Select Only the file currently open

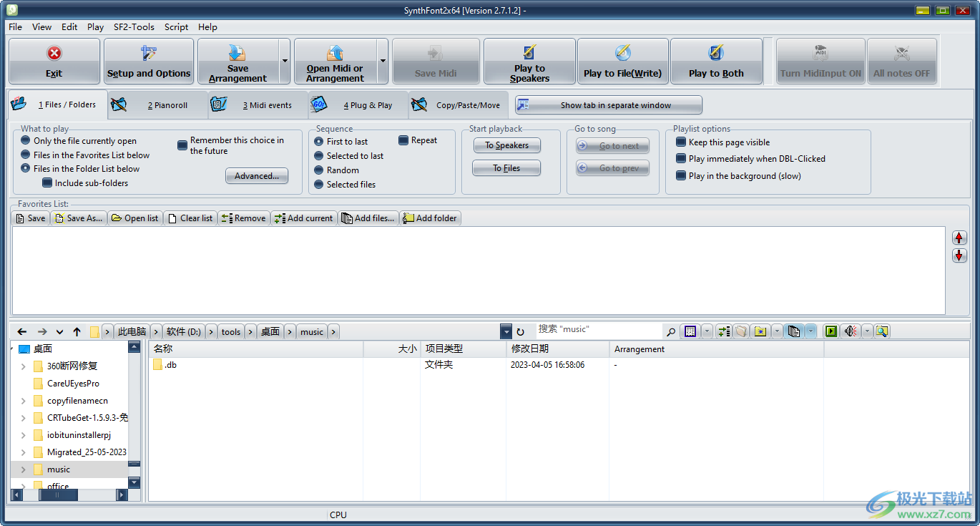coord(79,141)
